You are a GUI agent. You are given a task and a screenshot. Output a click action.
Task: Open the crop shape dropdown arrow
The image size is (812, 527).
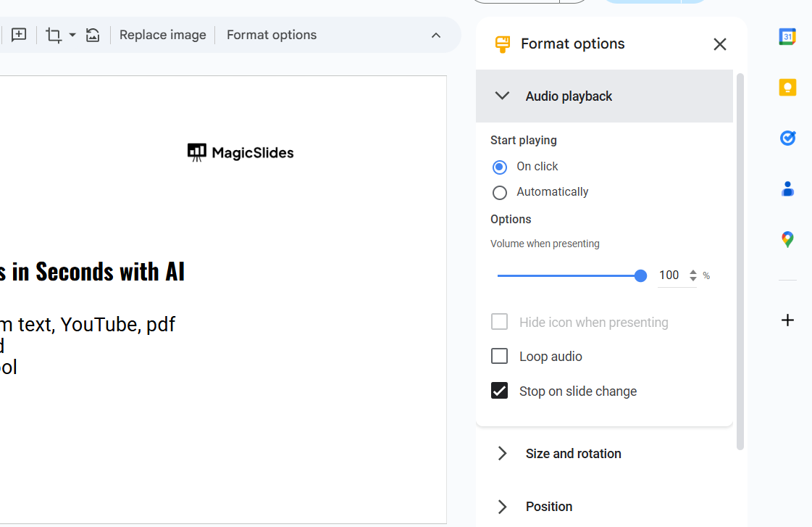[72, 35]
